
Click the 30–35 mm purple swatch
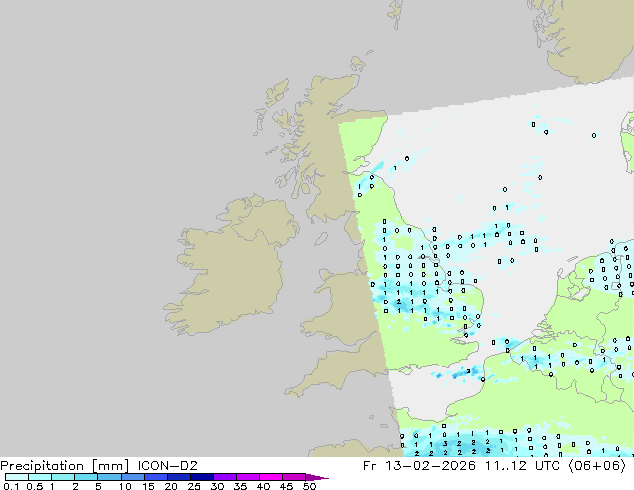(x=224, y=477)
